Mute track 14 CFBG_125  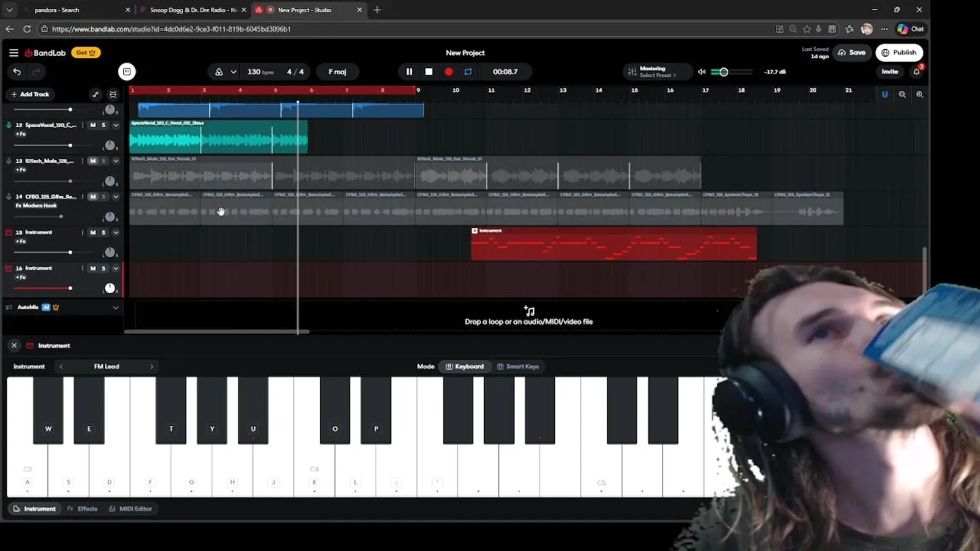(93, 197)
